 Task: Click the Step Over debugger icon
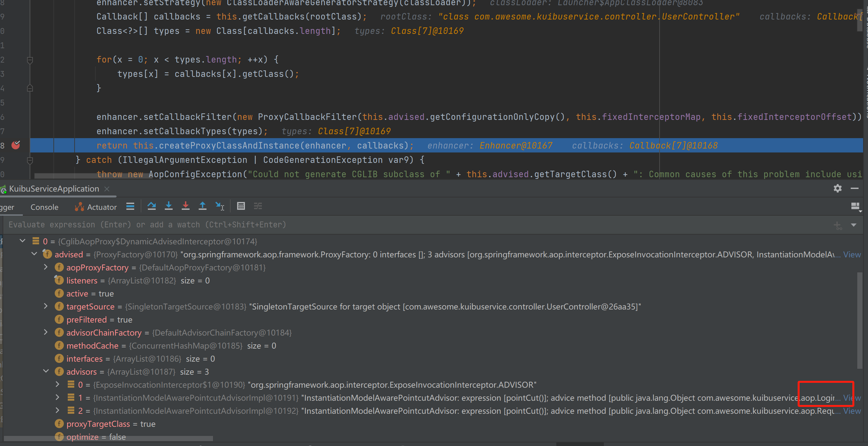point(152,206)
